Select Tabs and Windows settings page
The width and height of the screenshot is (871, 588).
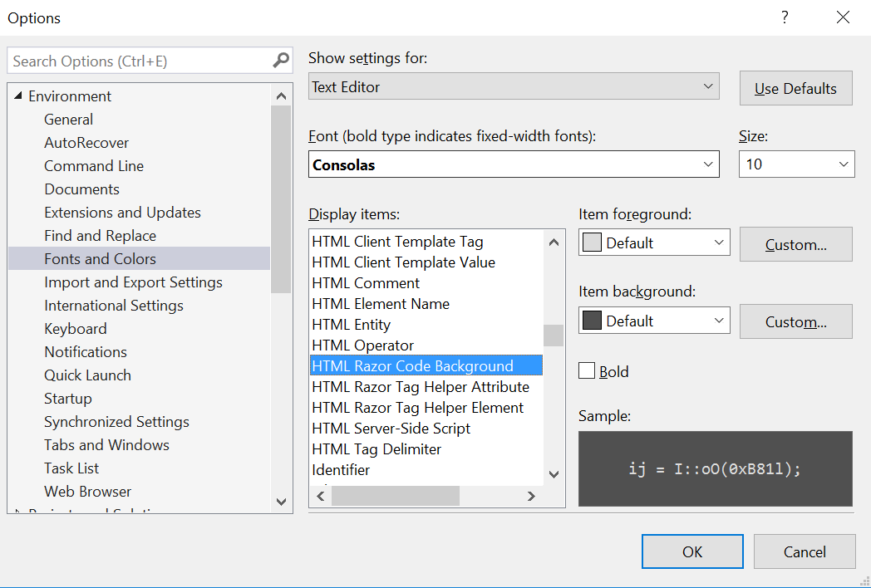coord(106,445)
